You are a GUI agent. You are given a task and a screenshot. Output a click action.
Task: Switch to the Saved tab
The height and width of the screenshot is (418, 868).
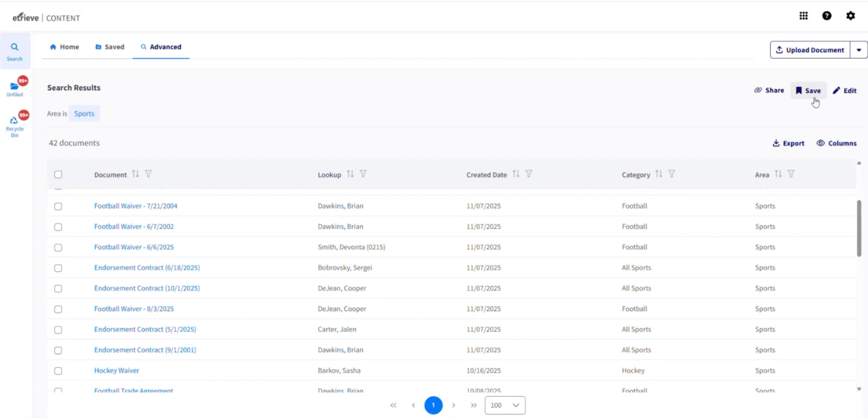coord(110,47)
